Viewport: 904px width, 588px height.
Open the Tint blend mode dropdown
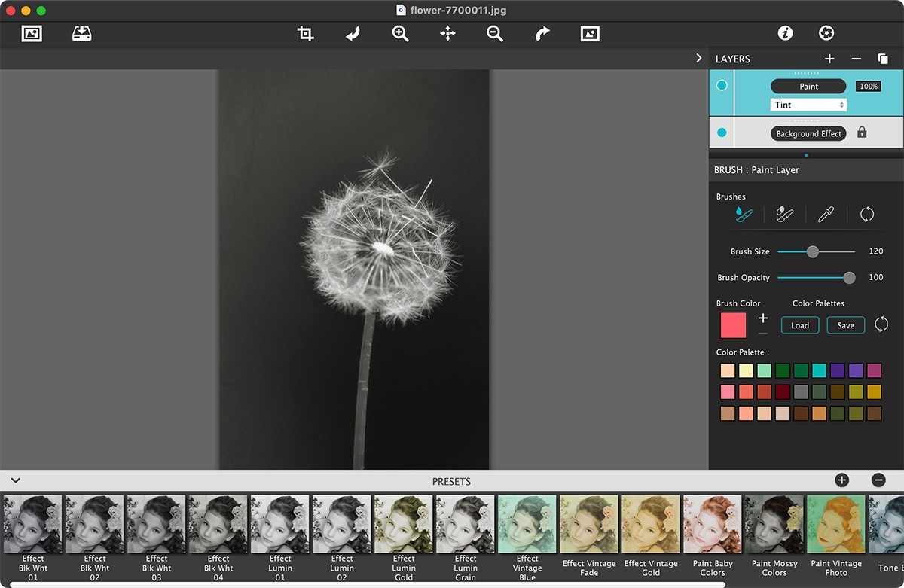pyautogui.click(x=808, y=105)
